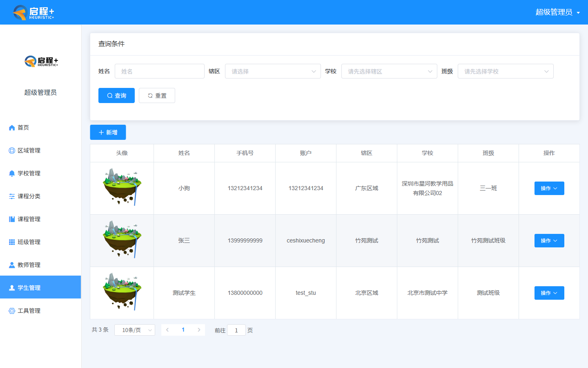Open the 10条/页 page size dropdown
The image size is (588, 368).
[135, 330]
